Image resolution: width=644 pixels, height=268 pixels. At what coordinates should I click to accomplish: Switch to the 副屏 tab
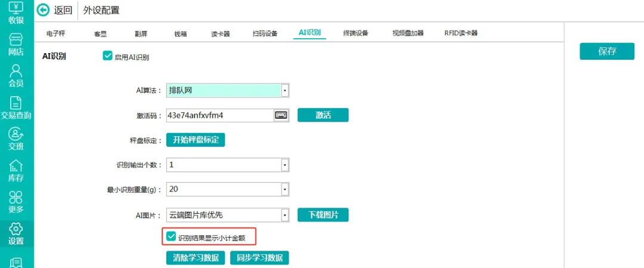click(141, 33)
